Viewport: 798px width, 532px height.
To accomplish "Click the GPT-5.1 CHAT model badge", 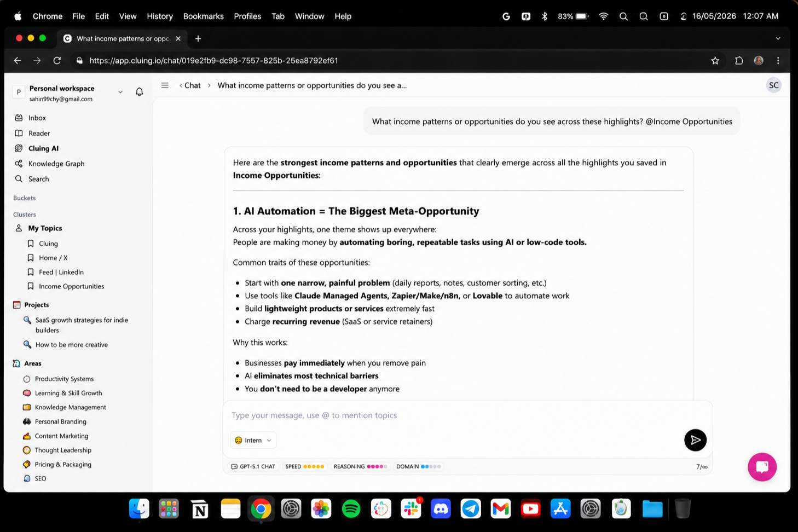I will click(253, 467).
